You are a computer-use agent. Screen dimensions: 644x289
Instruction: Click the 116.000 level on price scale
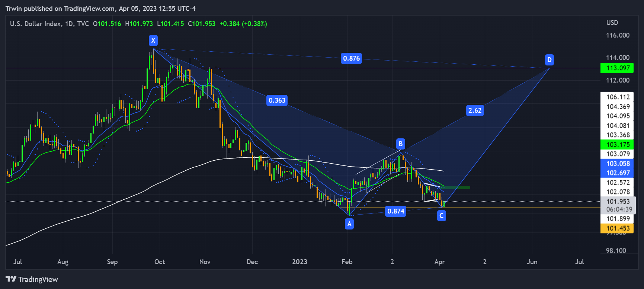click(x=618, y=35)
